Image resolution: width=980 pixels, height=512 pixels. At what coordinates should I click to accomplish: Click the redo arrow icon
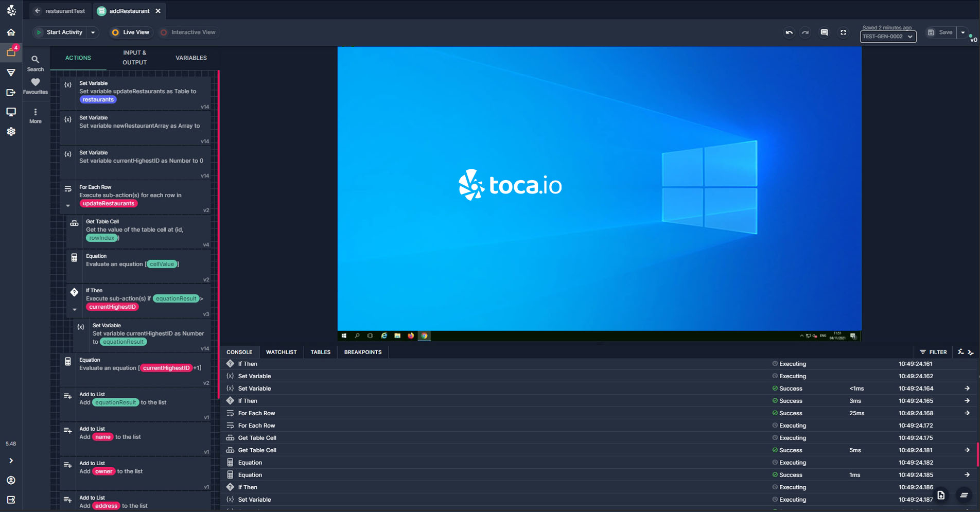click(x=806, y=32)
